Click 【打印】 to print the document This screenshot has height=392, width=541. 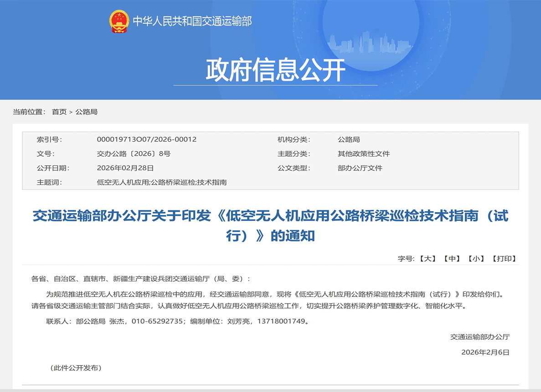[503, 259]
